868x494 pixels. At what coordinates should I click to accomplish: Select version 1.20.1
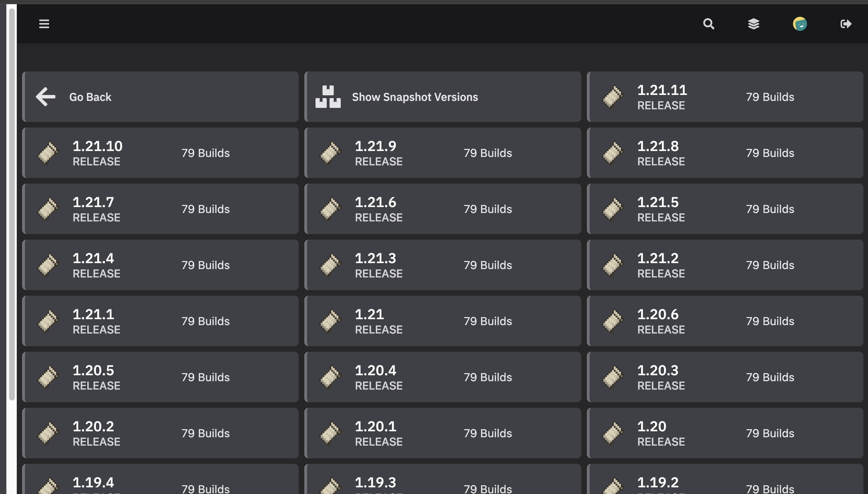tap(443, 433)
